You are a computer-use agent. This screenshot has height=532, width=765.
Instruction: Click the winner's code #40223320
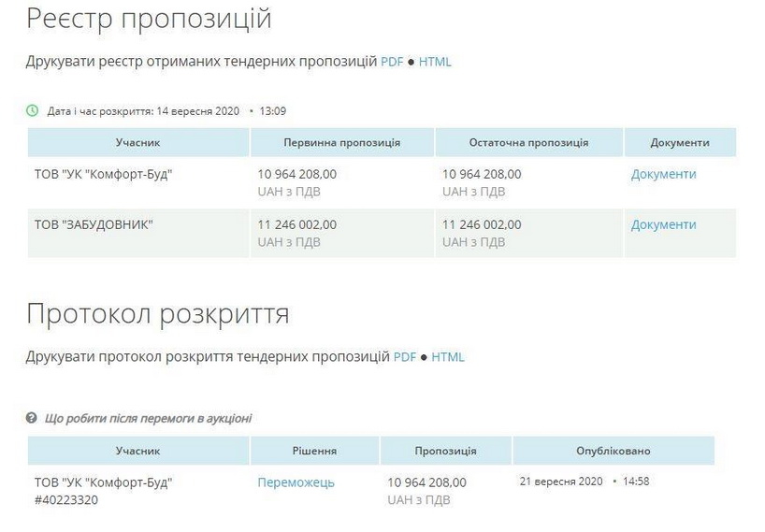point(66,500)
